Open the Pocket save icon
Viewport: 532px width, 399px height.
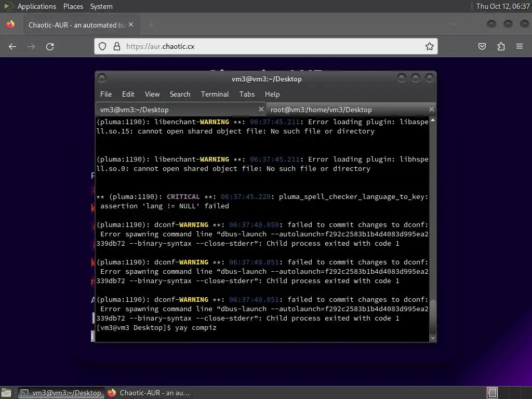click(x=482, y=46)
